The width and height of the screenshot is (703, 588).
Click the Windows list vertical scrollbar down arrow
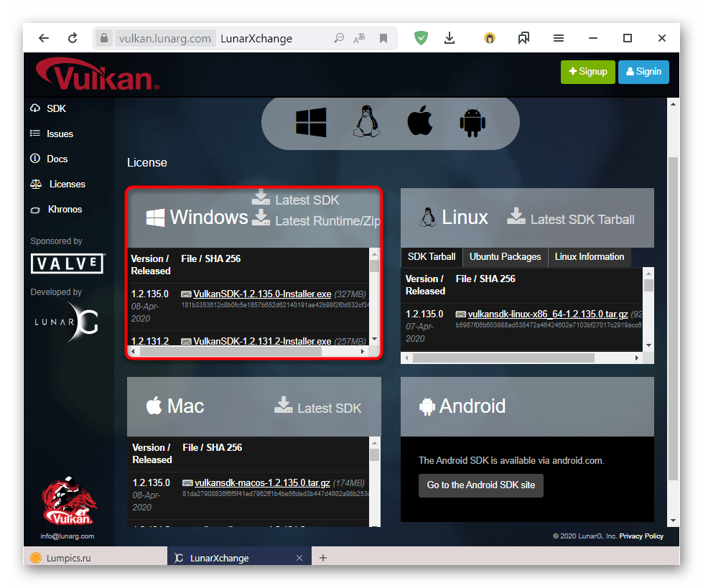374,339
